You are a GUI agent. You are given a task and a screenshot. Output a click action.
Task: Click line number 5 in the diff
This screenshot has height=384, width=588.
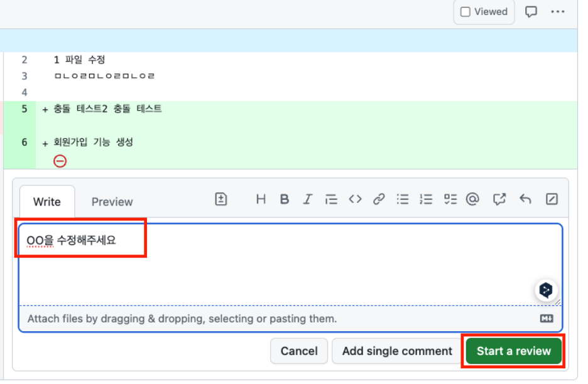click(x=24, y=109)
